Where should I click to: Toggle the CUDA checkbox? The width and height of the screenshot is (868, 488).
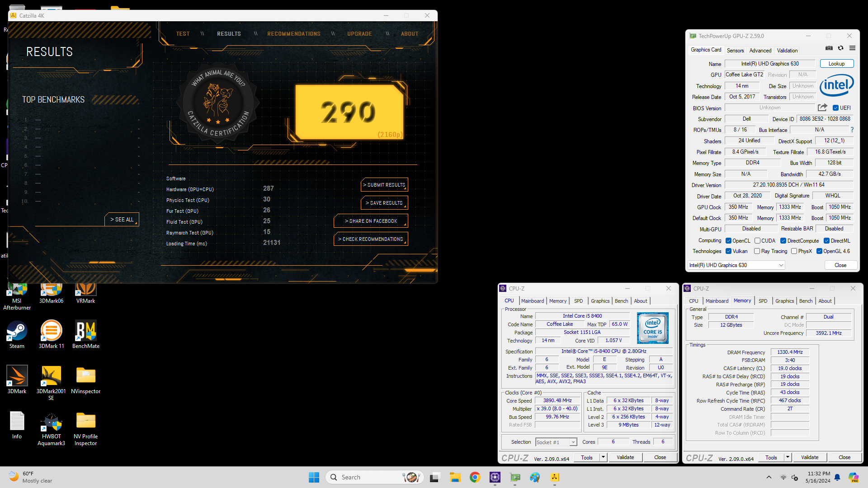pyautogui.click(x=757, y=240)
